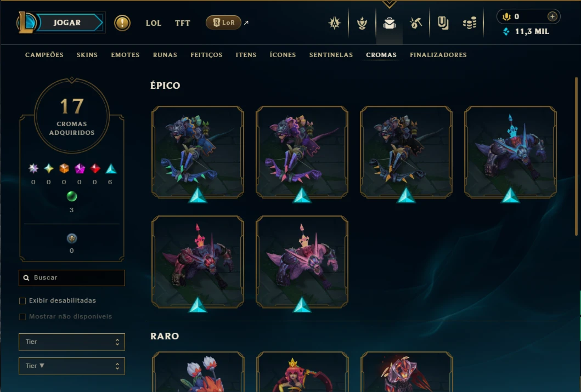Screen dimensions: 581x392
Task: Click the plus icon to buy RP
Action: pos(552,16)
